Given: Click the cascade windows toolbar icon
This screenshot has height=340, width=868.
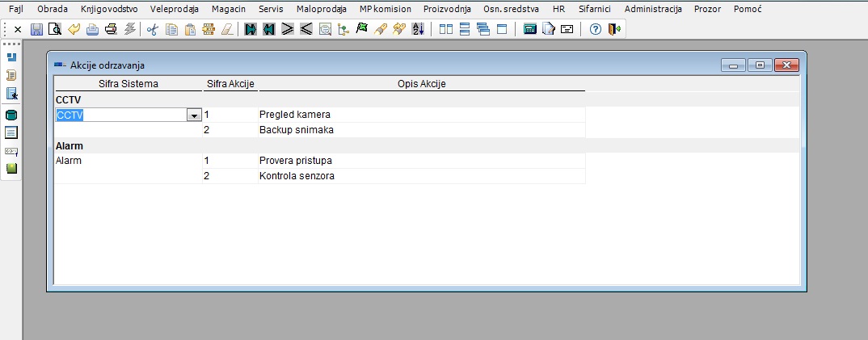Looking at the screenshot, I should [483, 29].
